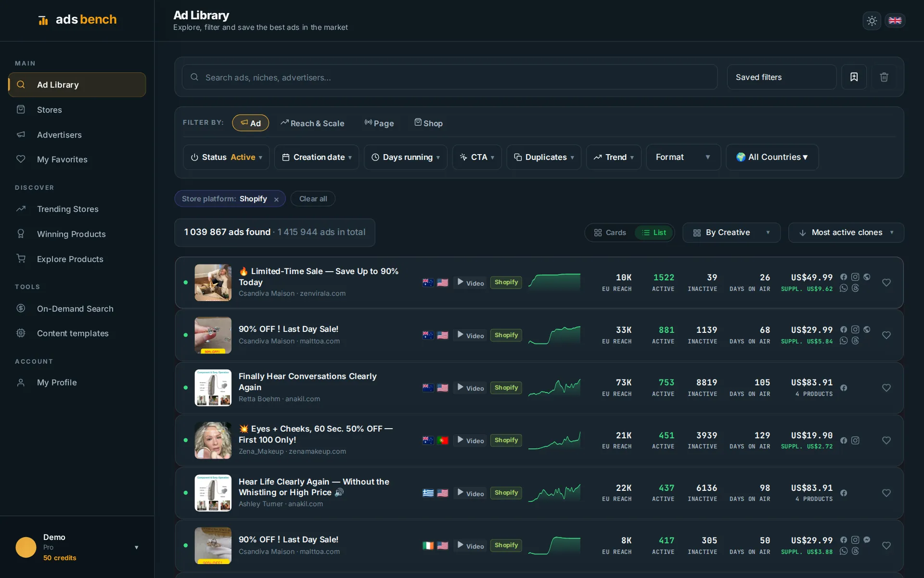Click the trash delete filters icon
Screen dimensions: 924x578
tap(884, 77)
